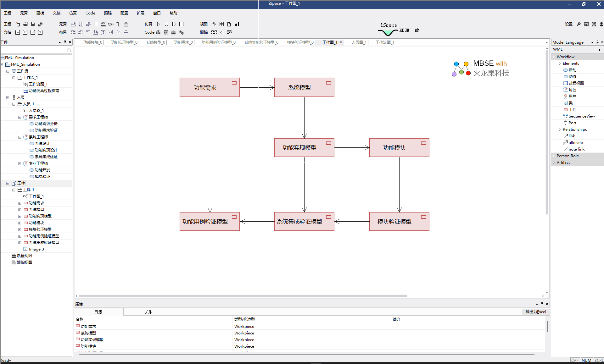
Task: Pin the 属性 properties panel
Action: (x=542, y=304)
